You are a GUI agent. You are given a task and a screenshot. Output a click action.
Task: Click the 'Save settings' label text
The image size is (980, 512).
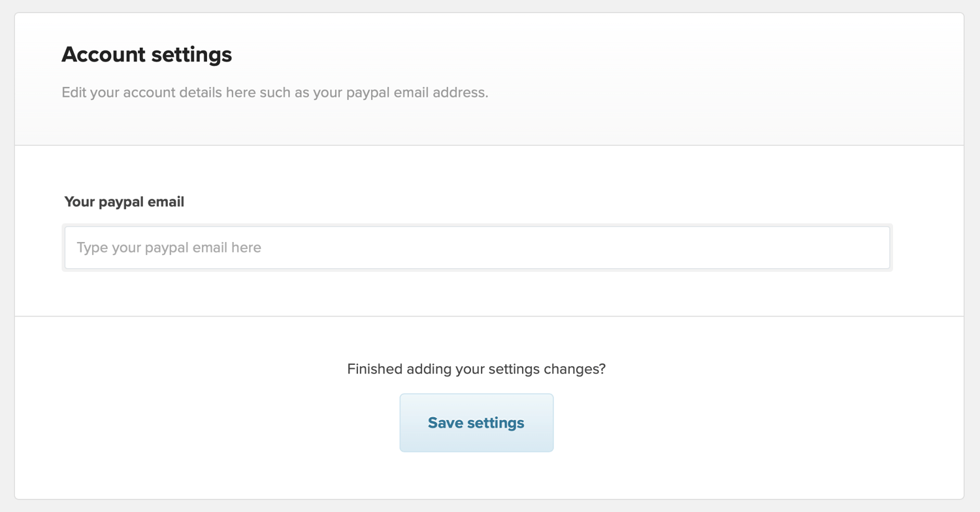point(476,423)
